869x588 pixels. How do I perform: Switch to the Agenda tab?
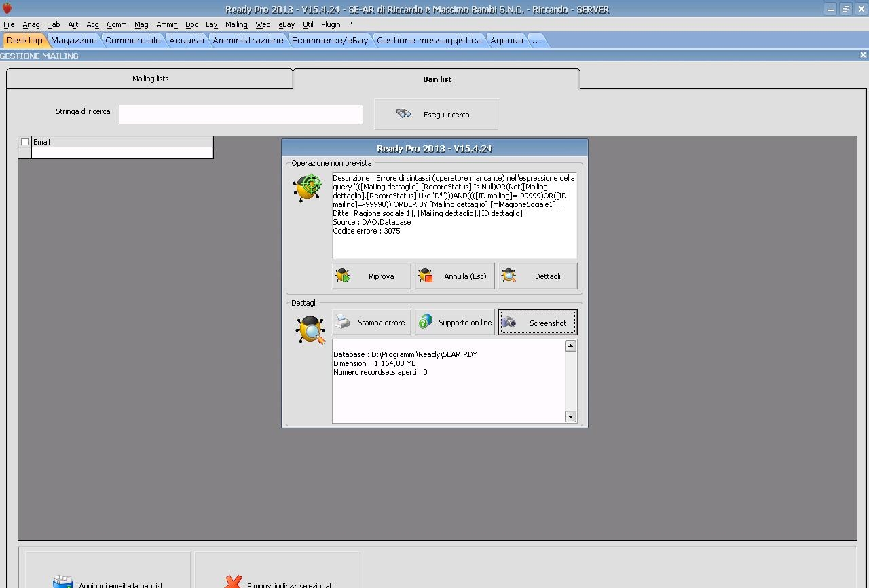(x=506, y=40)
